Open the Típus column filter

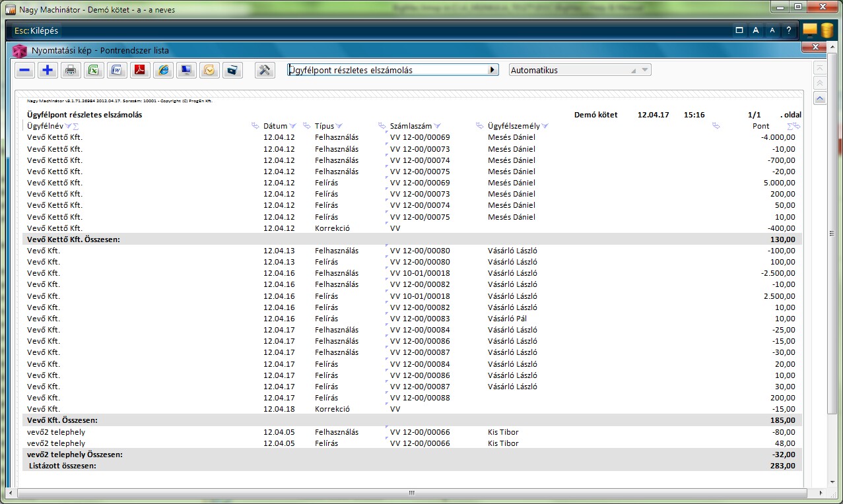339,126
